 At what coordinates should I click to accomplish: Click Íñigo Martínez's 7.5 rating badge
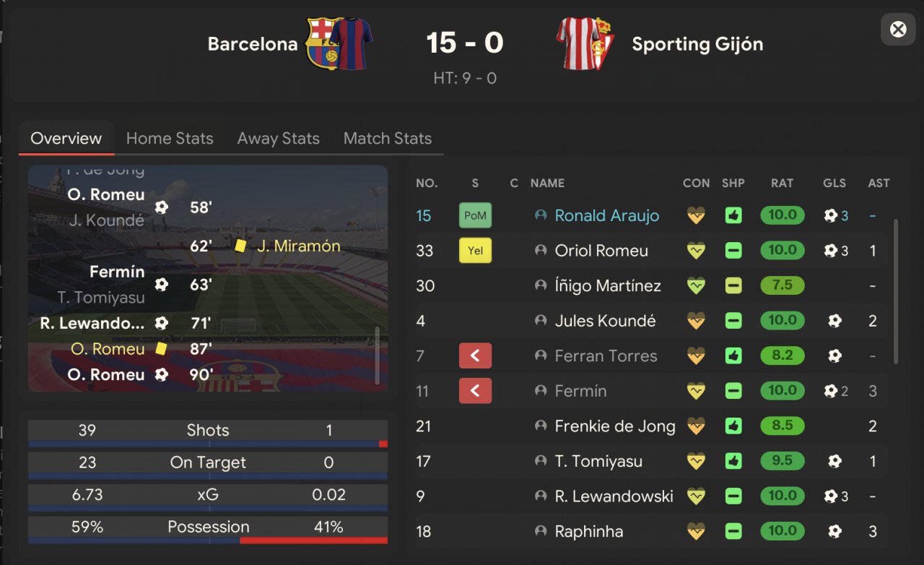pos(782,285)
